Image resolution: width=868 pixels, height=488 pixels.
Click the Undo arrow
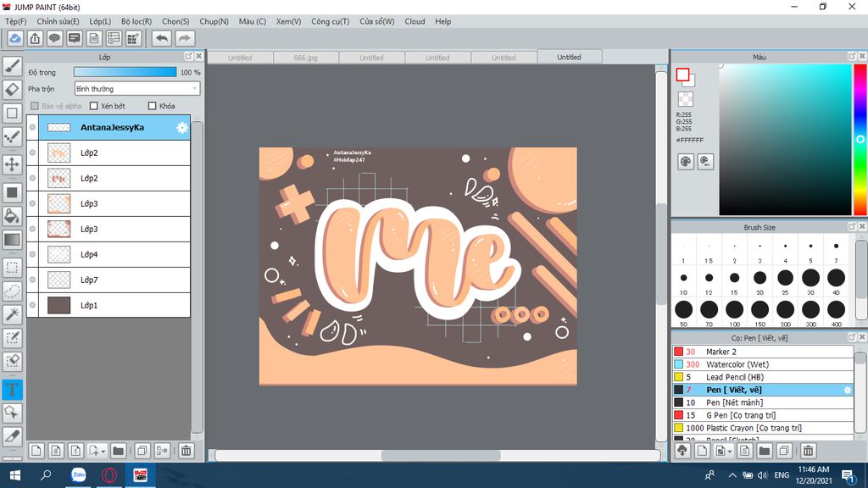point(162,38)
